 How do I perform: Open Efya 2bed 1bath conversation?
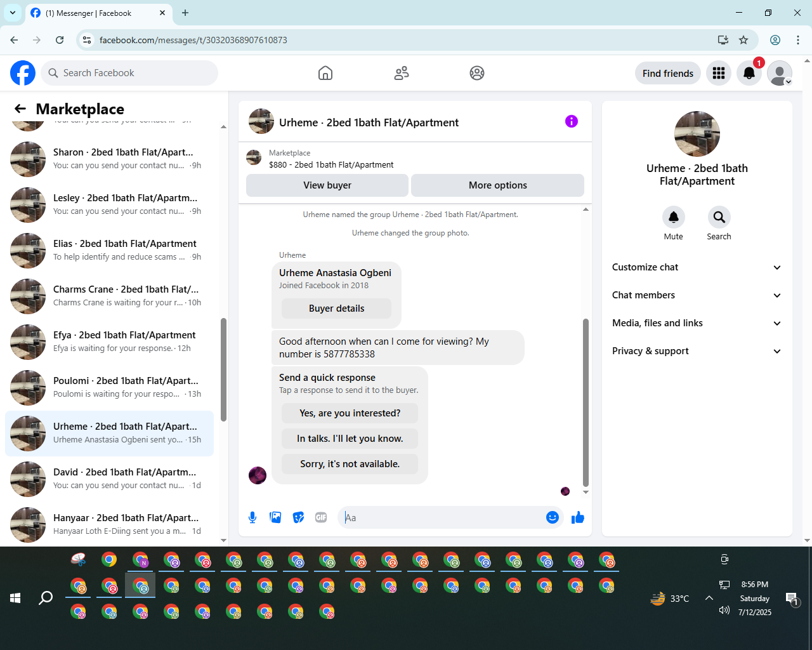point(109,342)
